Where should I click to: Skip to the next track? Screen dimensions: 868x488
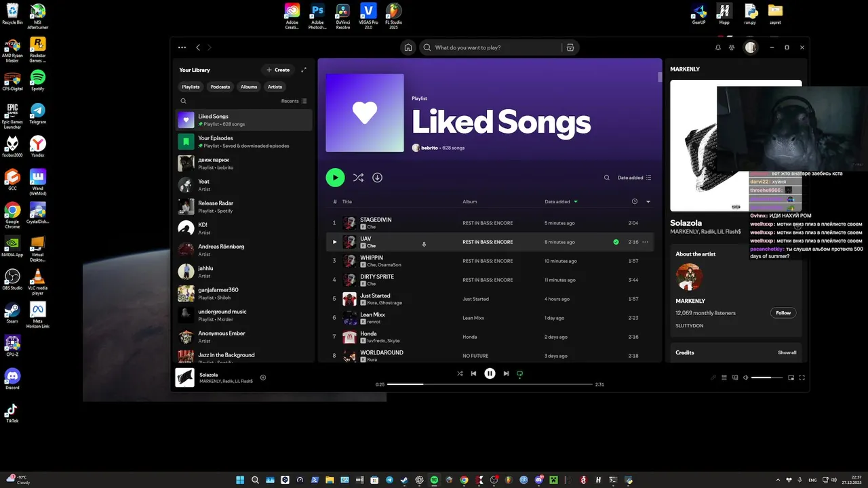coord(506,373)
